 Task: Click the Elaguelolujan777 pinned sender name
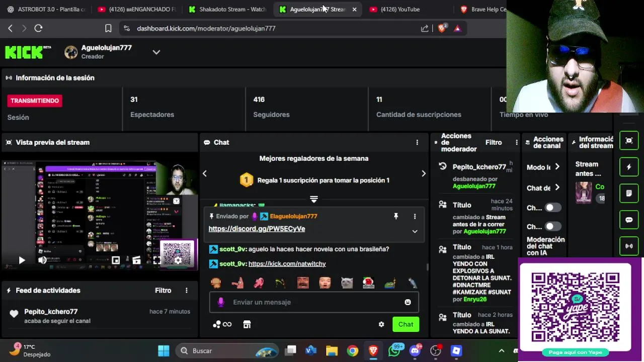point(293,216)
